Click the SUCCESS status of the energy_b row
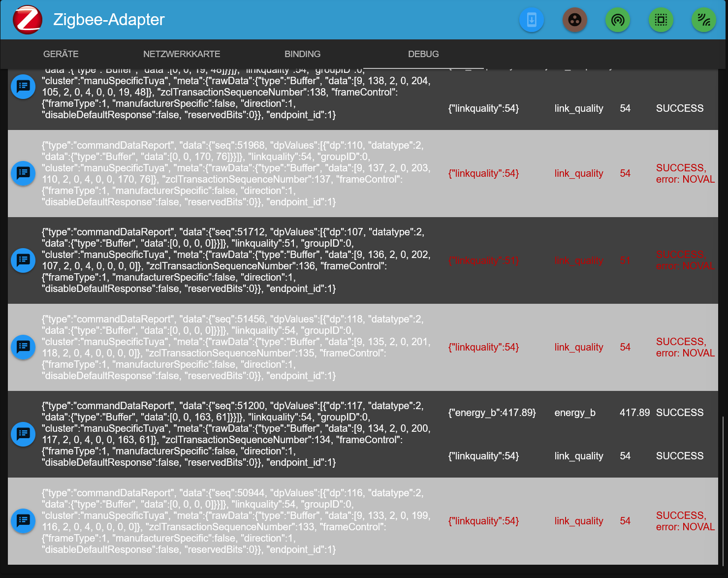This screenshot has width=728, height=578. click(x=680, y=413)
